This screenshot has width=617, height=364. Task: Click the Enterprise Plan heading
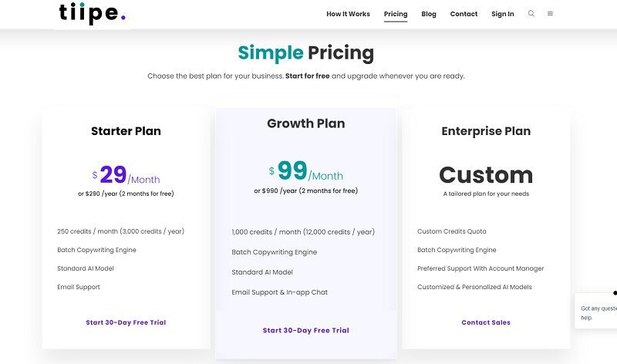(x=486, y=131)
